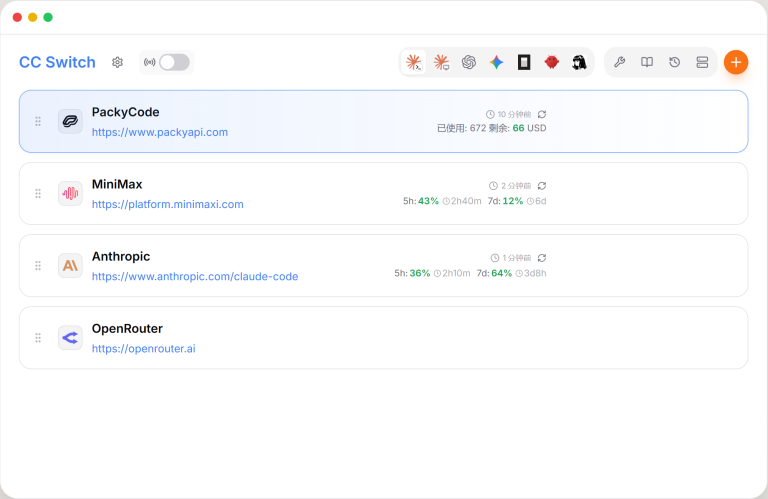Select the black-haired girl app icon
The height and width of the screenshot is (499, 768).
pos(579,62)
